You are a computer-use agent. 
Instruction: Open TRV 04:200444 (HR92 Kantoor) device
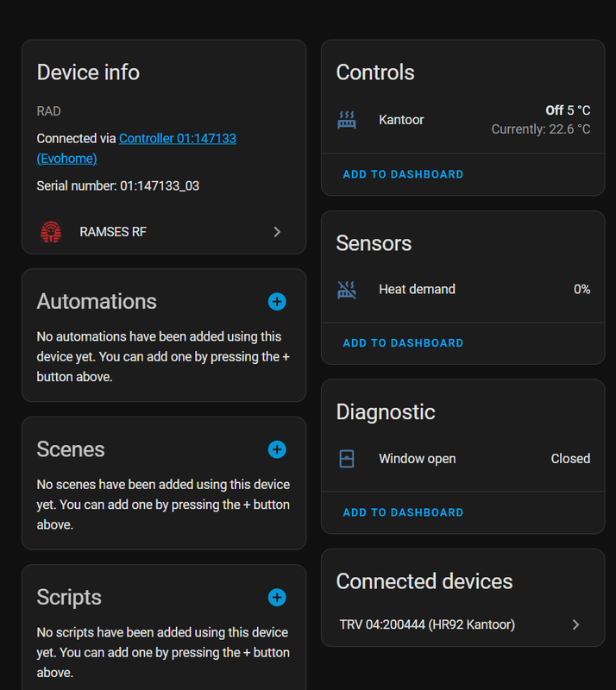click(x=427, y=624)
